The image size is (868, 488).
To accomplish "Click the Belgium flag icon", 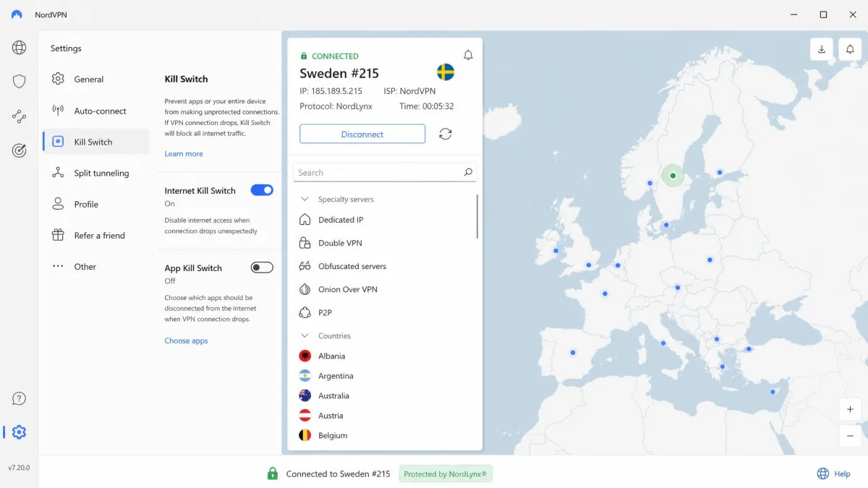I will [x=305, y=435].
